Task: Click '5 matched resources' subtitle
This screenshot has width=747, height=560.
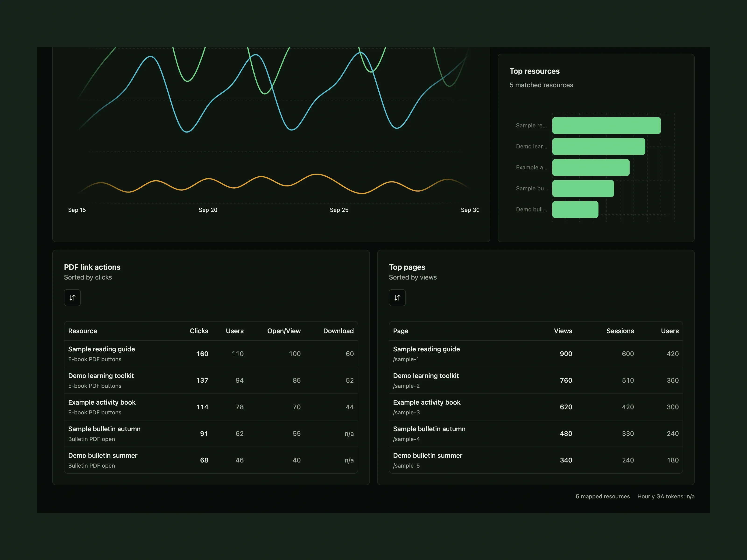Action: pyautogui.click(x=541, y=85)
